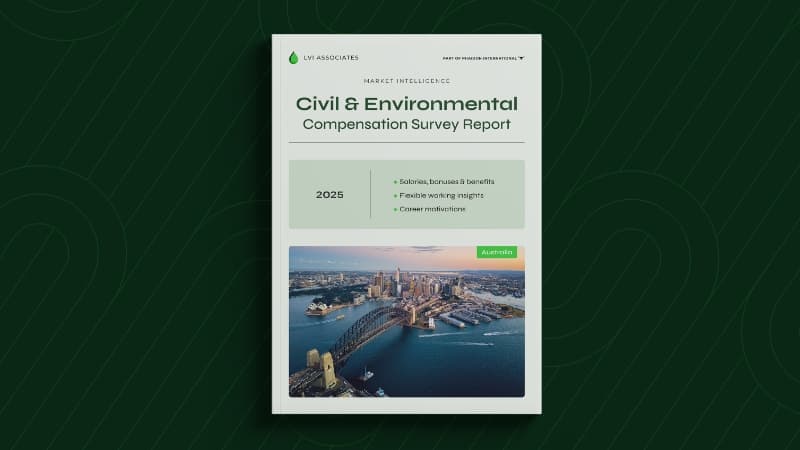Click the horizontal rule under the report title
This screenshot has width=800, height=450.
406,142
